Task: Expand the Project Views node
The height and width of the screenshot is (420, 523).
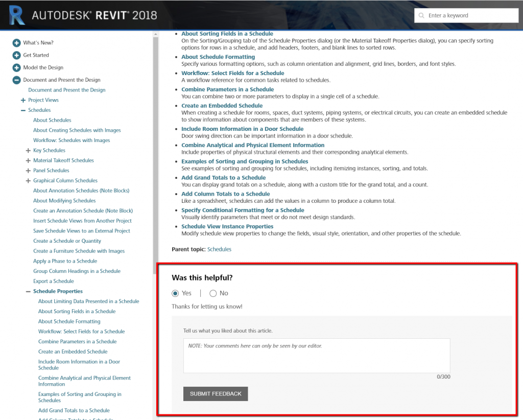Action: click(23, 100)
